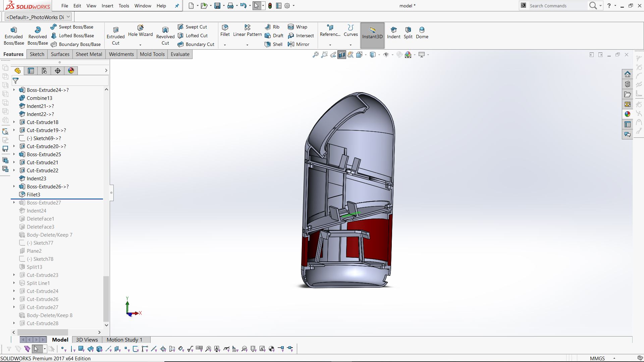Click the Appearances color ball in task pane

(627, 114)
